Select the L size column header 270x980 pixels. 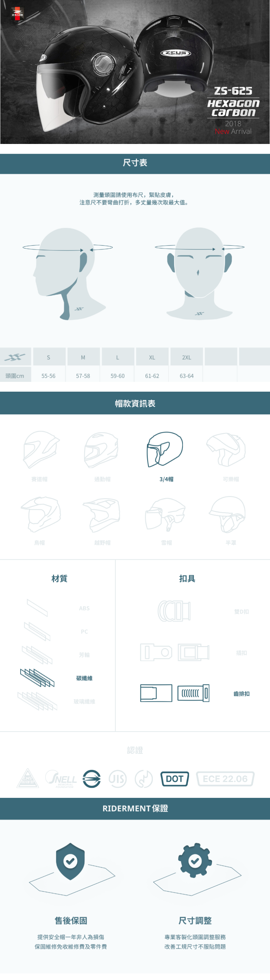pos(118,357)
